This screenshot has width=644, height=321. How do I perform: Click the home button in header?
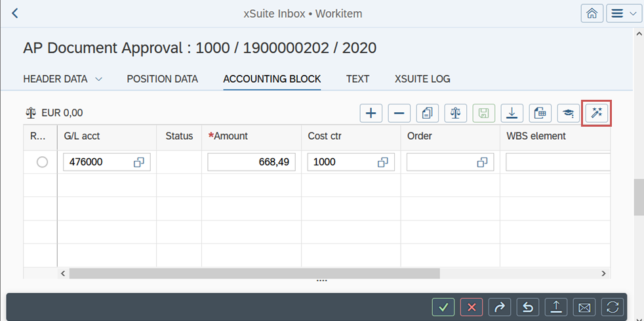point(592,13)
